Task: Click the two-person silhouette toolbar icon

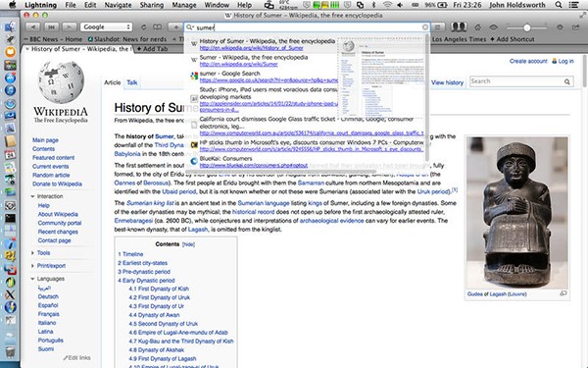Action: (459, 27)
